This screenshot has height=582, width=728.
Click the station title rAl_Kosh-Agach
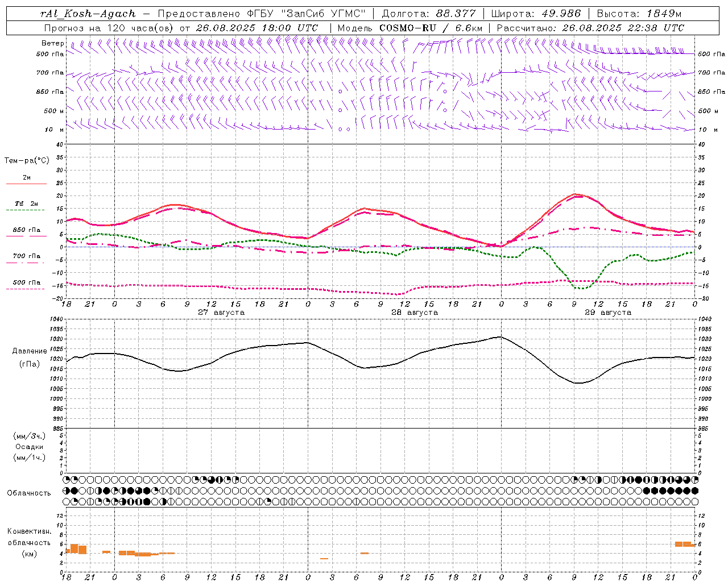(x=88, y=14)
